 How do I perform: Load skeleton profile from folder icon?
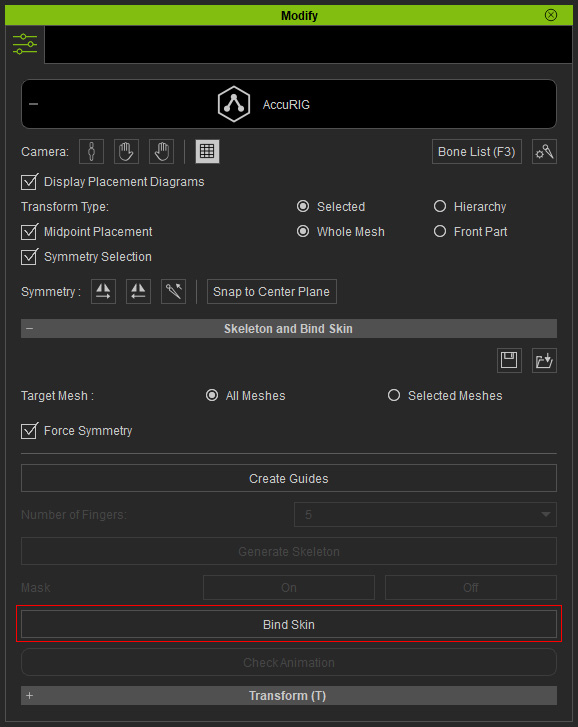pyautogui.click(x=544, y=360)
